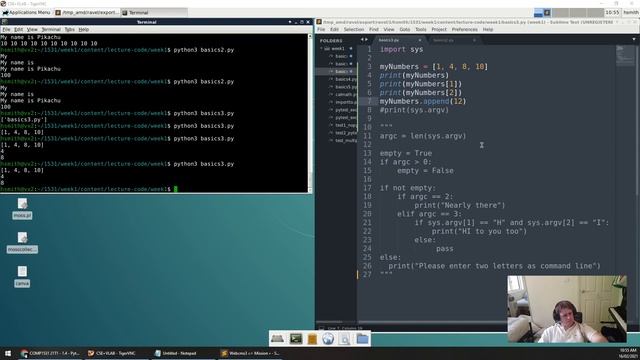Screen dimensions: 640x360
Task: Open the file manager cabinet icon in dock
Action: pos(312,338)
